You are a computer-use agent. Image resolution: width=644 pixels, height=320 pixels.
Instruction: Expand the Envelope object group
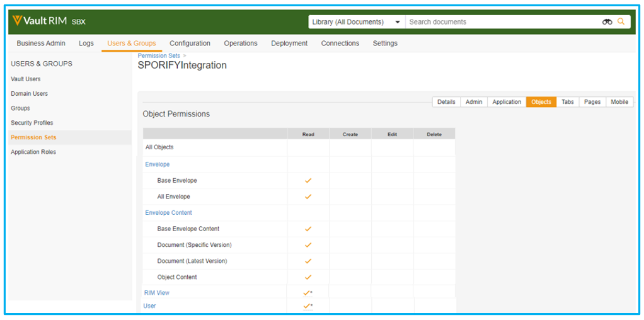(x=157, y=164)
